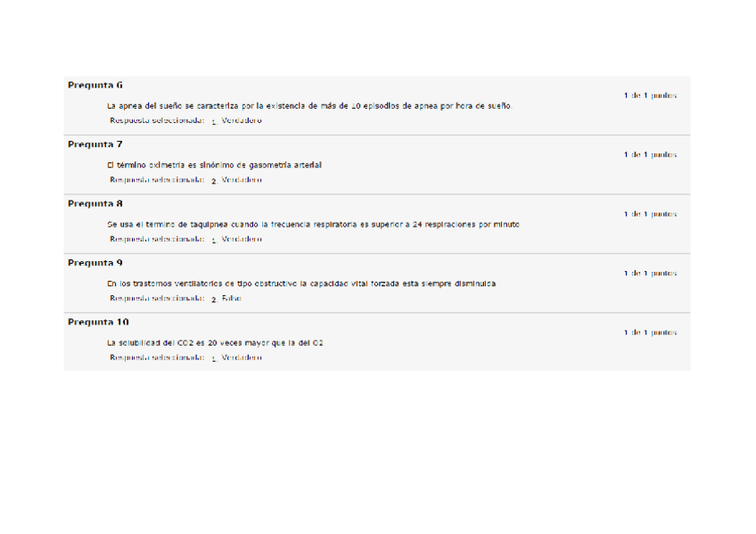Click the Pregunta 7 heading
The height and width of the screenshot is (534, 756).
coord(95,144)
